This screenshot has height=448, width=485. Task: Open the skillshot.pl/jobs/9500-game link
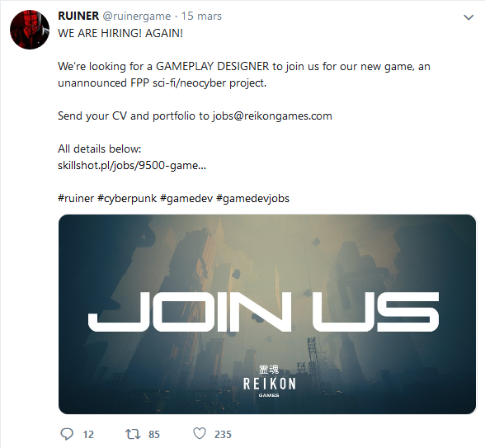tap(132, 166)
